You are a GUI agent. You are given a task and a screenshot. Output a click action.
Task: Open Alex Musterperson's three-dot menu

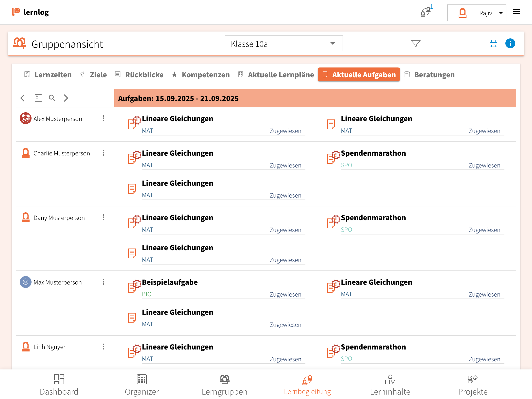pyautogui.click(x=103, y=118)
